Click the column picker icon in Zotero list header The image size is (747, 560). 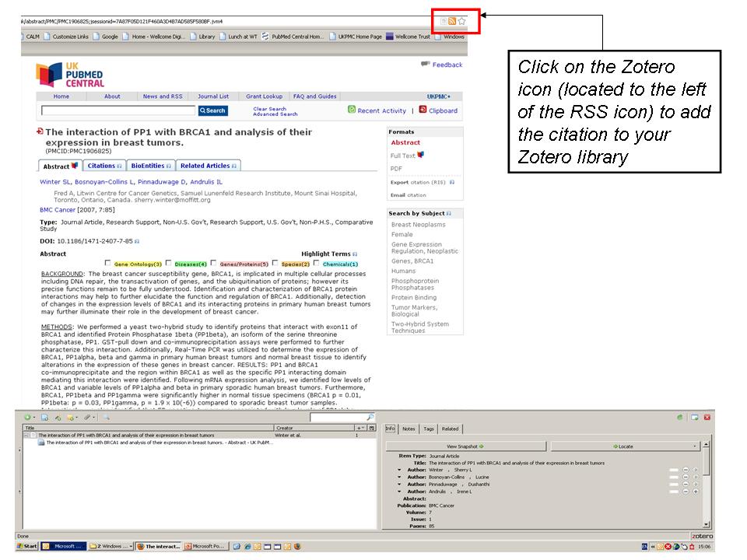(x=372, y=428)
